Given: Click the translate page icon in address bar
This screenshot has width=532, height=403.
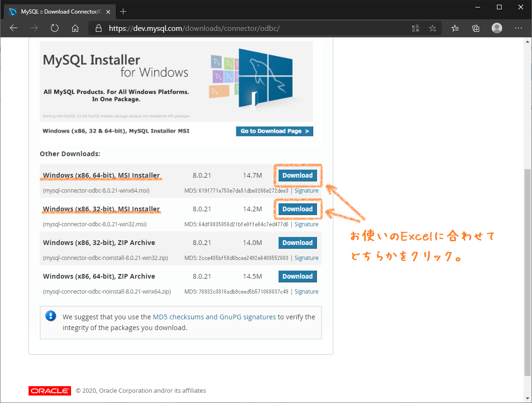Looking at the screenshot, I should [416, 29].
